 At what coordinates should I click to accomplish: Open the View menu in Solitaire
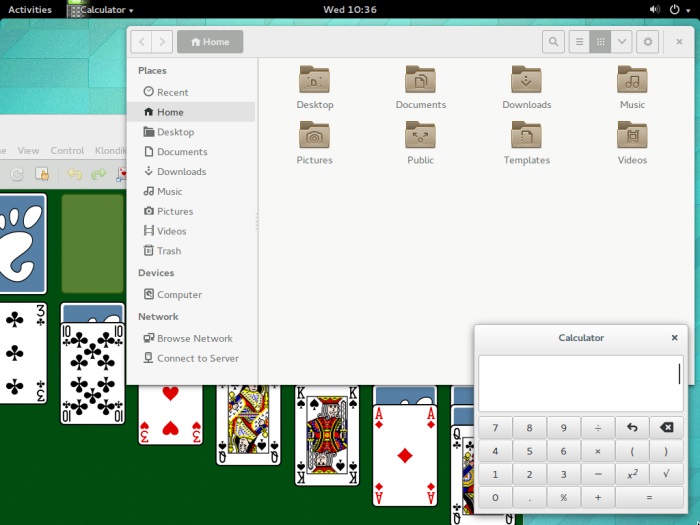28,150
